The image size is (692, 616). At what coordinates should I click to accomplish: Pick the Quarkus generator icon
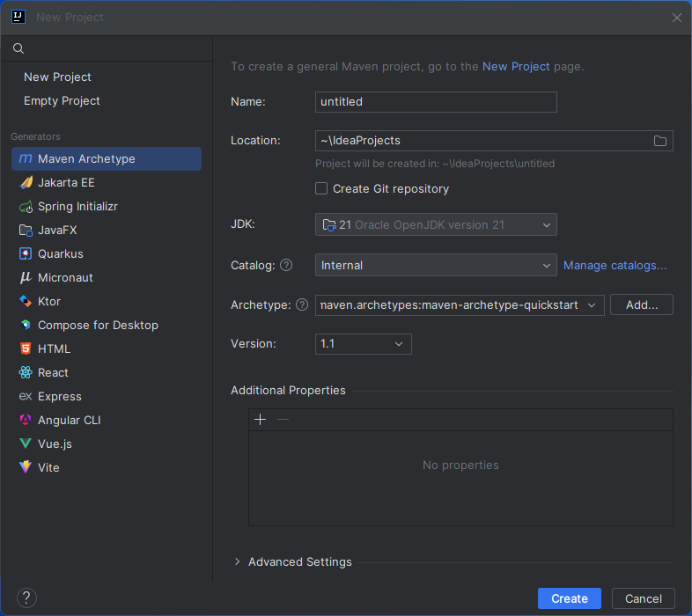click(x=26, y=253)
